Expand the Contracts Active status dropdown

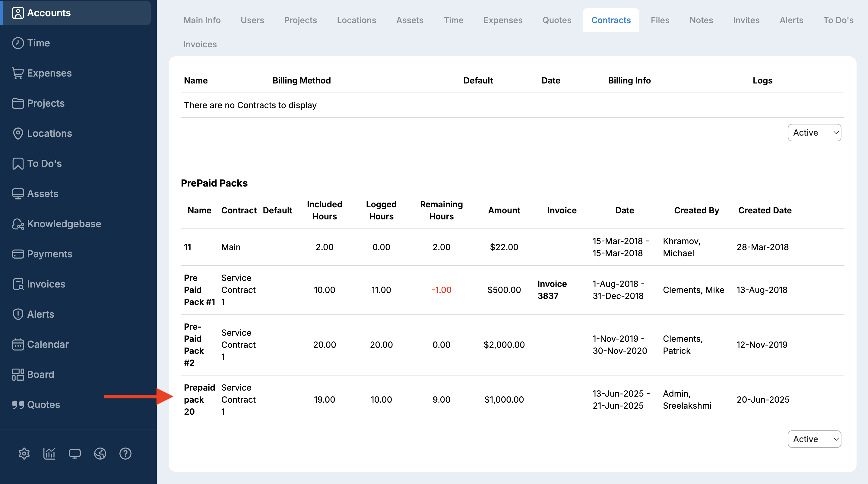coord(814,132)
